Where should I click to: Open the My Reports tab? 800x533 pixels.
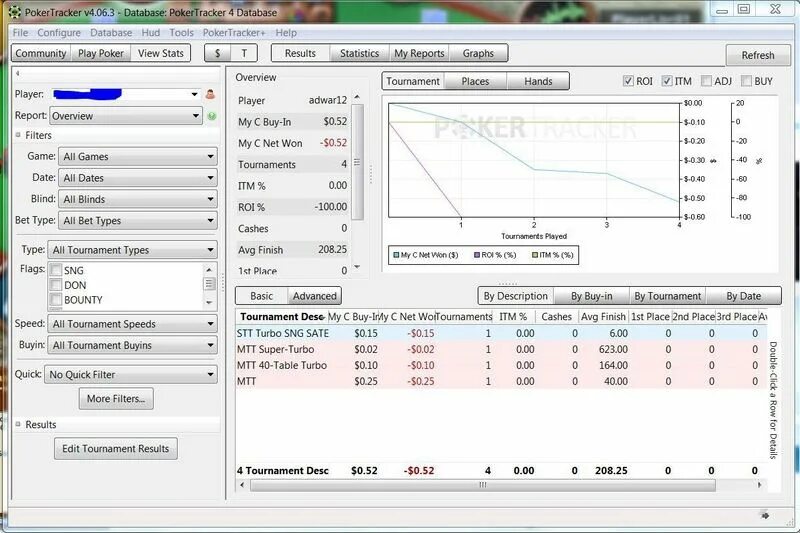(419, 53)
